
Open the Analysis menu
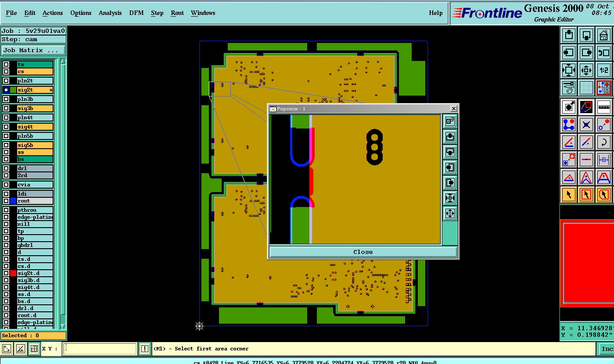[110, 13]
